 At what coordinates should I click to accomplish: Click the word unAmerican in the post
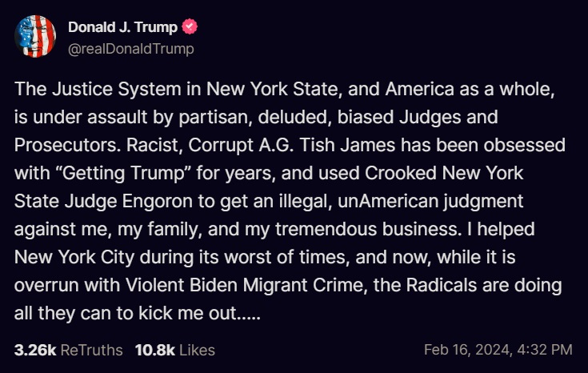pos(388,201)
